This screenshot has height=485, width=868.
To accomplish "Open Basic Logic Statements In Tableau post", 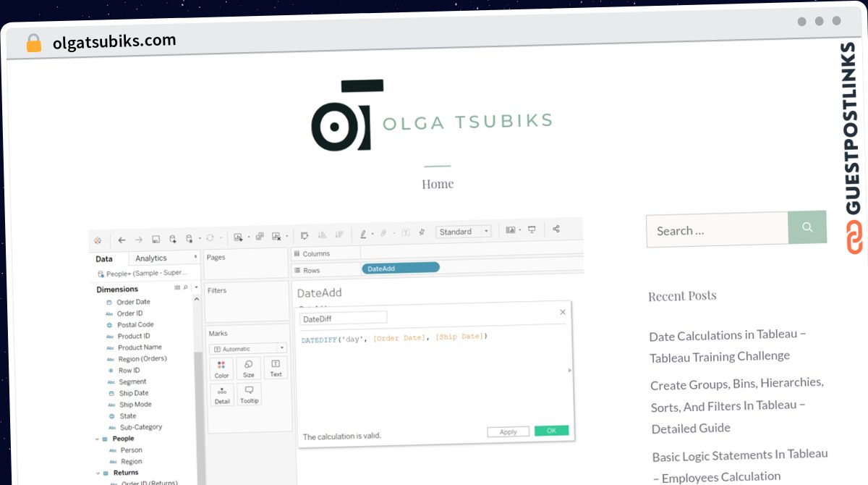I will click(740, 465).
